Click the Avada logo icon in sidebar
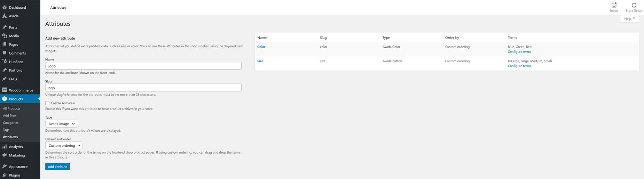Image resolution: width=644 pixels, height=179 pixels. coord(5,16)
